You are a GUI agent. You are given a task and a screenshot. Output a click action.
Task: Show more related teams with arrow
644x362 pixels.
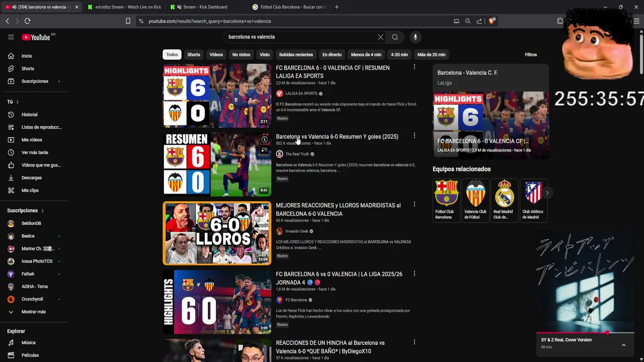547,193
